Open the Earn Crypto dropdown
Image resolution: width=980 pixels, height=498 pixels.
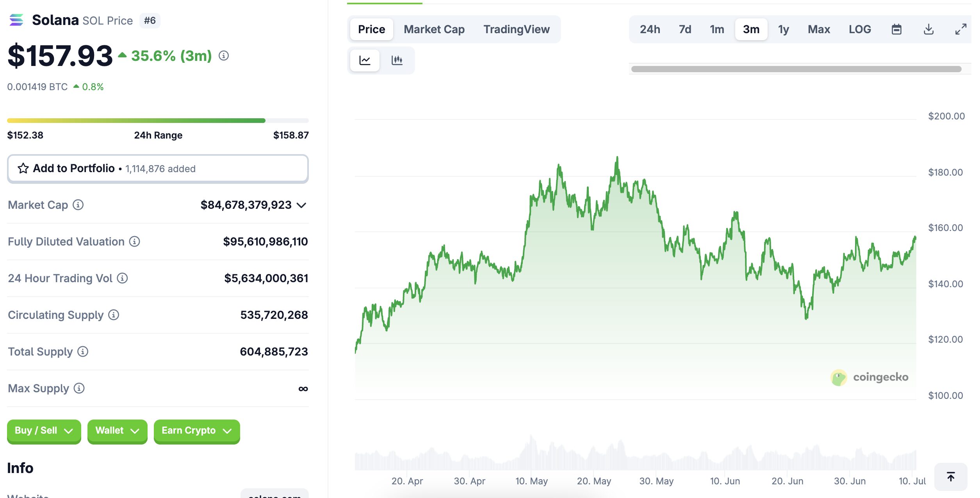click(x=196, y=430)
